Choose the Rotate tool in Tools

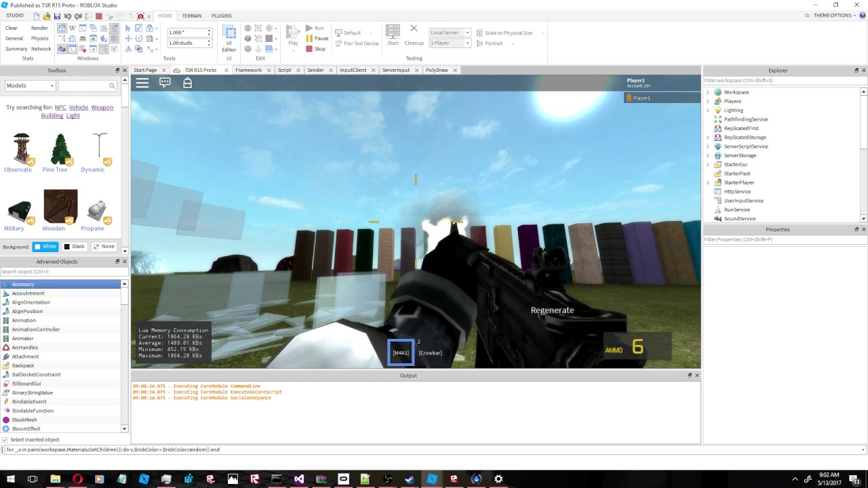(x=139, y=39)
